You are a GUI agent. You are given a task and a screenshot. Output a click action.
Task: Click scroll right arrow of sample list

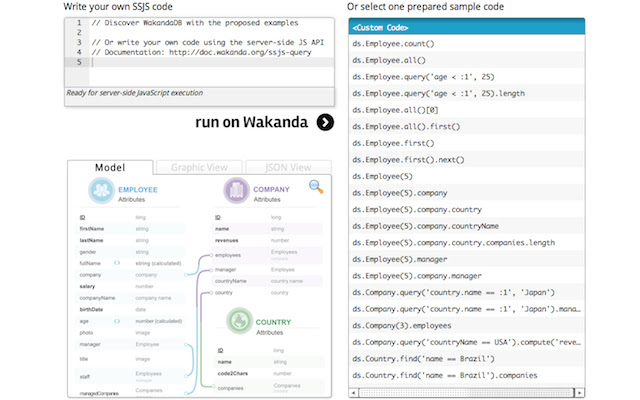coord(580,393)
